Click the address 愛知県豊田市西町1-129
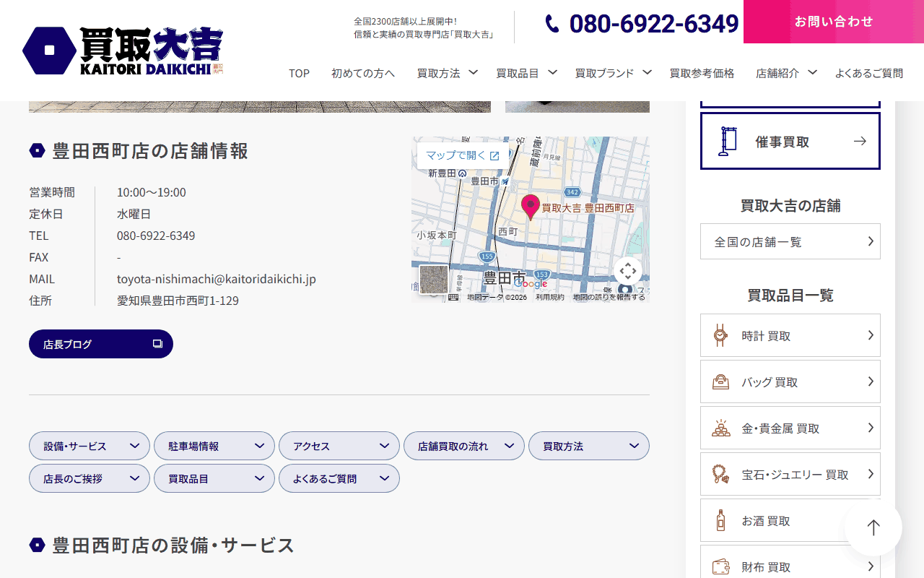This screenshot has height=578, width=924. tap(178, 301)
